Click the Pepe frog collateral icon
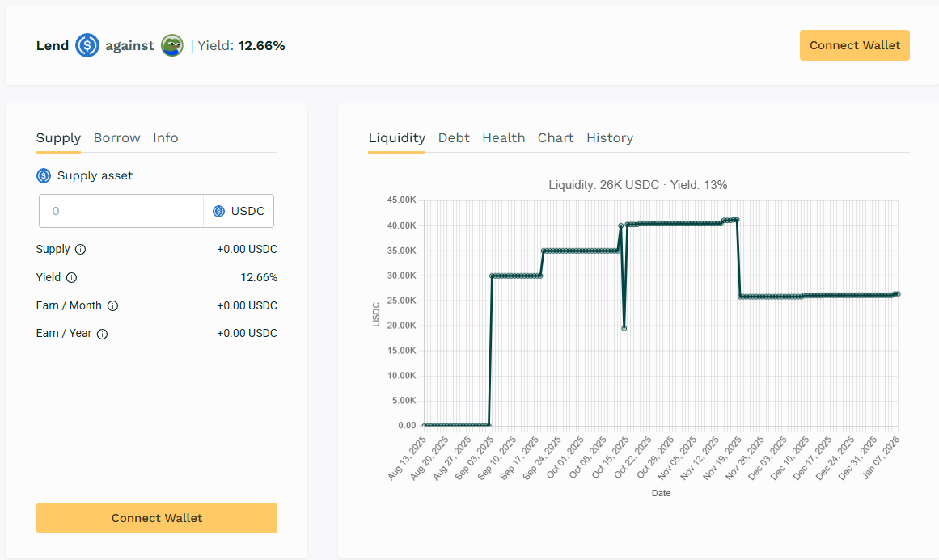 pyautogui.click(x=171, y=45)
